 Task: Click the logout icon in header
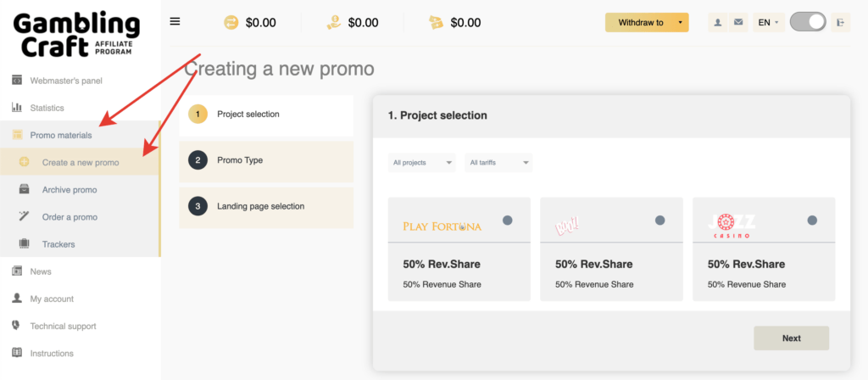[x=840, y=23]
